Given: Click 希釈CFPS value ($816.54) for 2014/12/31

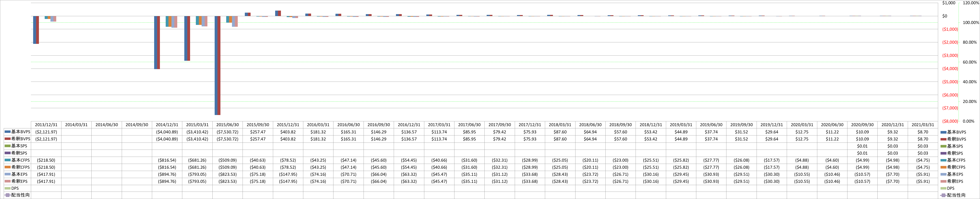Looking at the screenshot, I should (x=167, y=167).
